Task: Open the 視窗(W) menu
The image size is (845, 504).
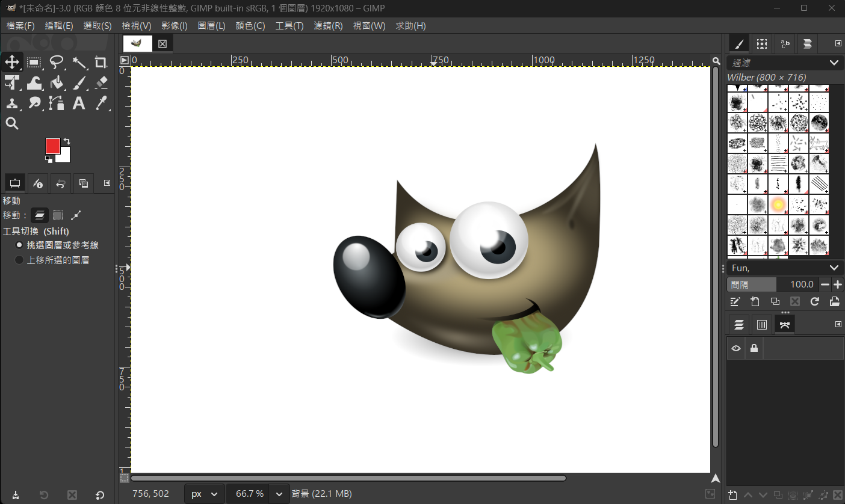Action: tap(369, 26)
